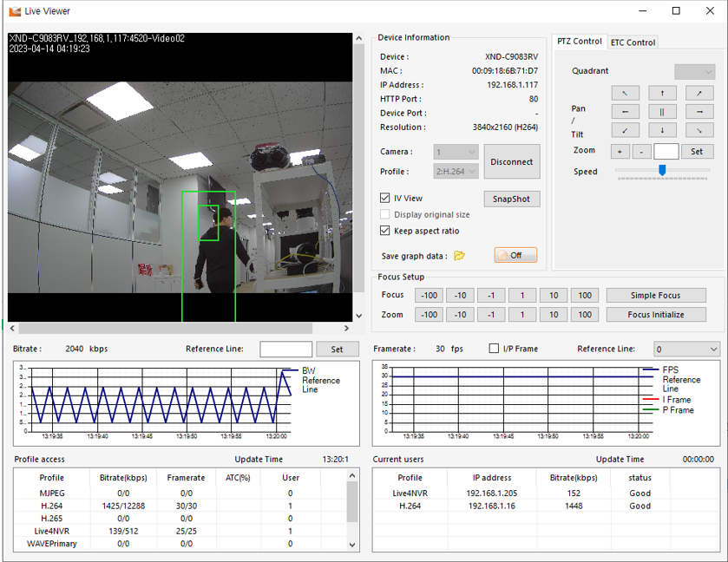Move camera diagonally up-right with PTZ arrow

click(699, 93)
